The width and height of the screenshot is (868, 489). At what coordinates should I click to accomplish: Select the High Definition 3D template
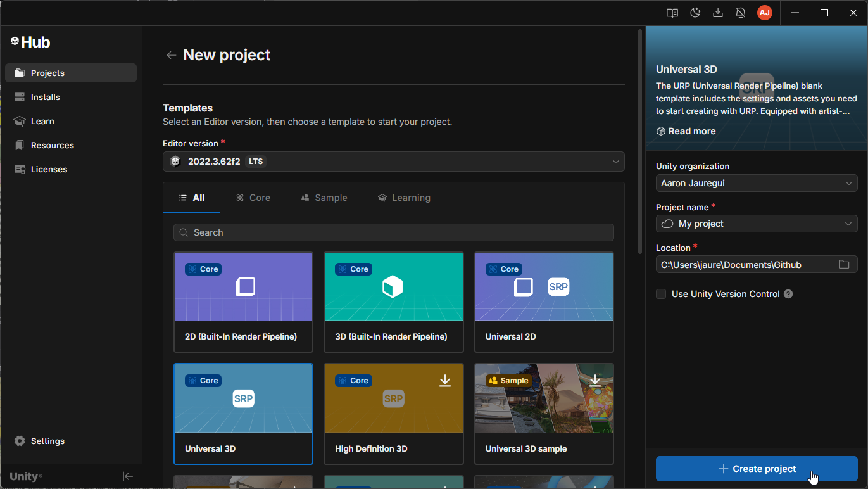[x=393, y=414]
